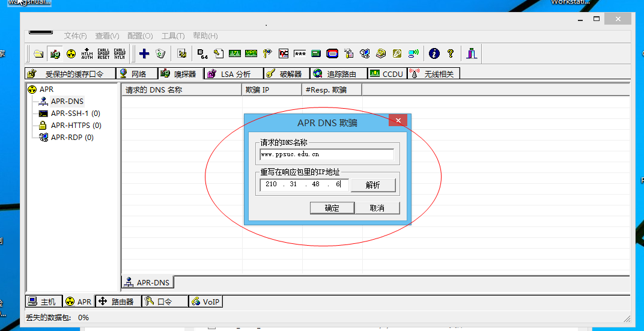Select APR-RDP (0) in the tree

point(72,138)
